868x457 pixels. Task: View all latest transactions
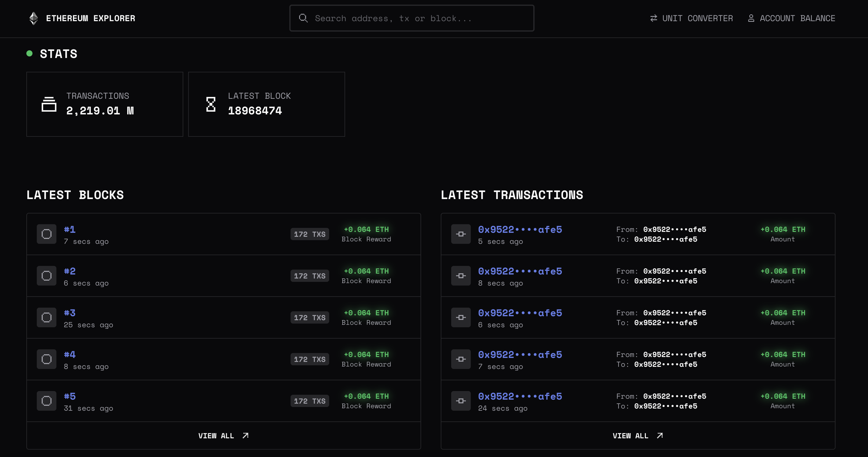click(x=638, y=436)
